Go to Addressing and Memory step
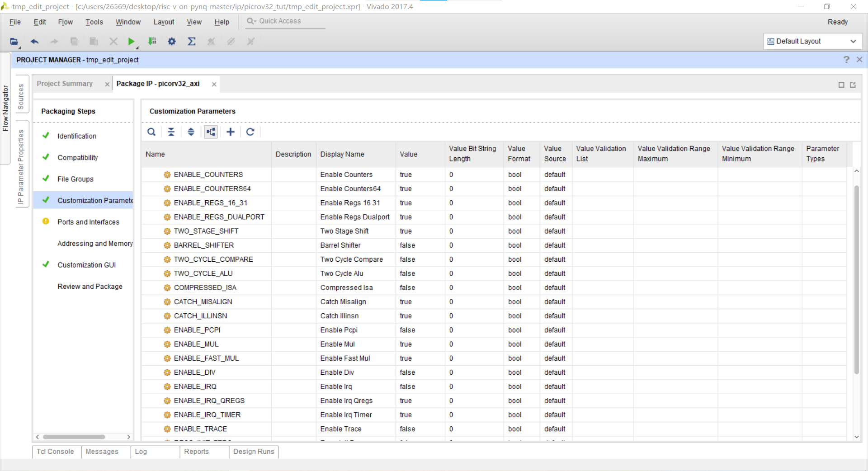This screenshot has width=868, height=471. (x=95, y=244)
